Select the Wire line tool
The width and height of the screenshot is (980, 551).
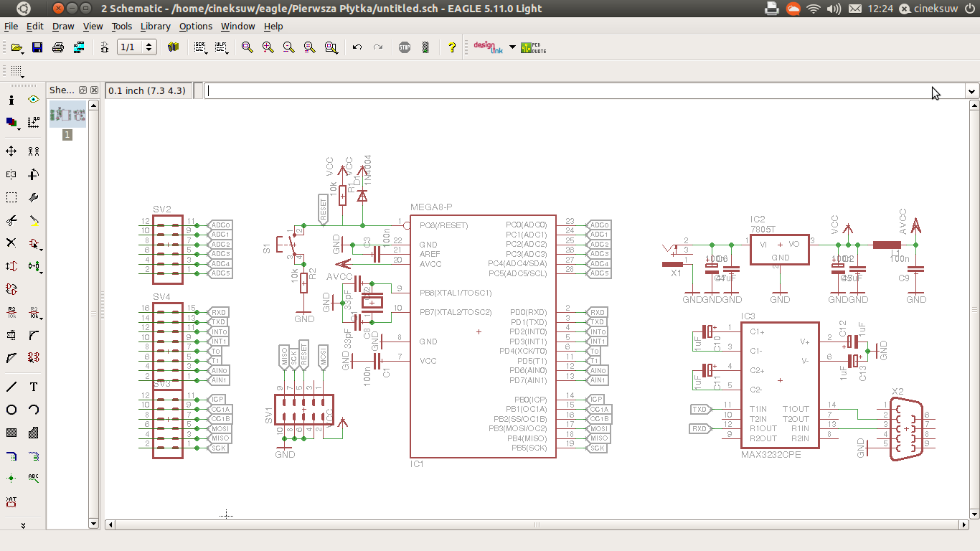point(11,387)
